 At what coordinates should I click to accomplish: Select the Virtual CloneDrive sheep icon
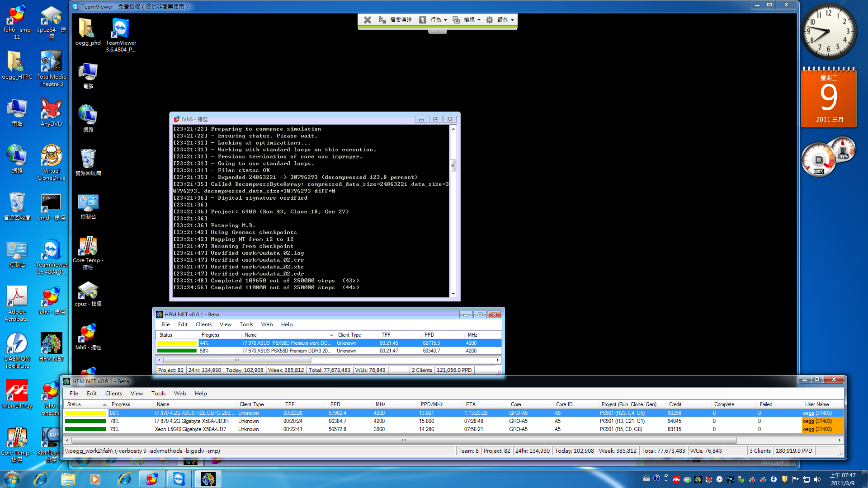pyautogui.click(x=51, y=163)
